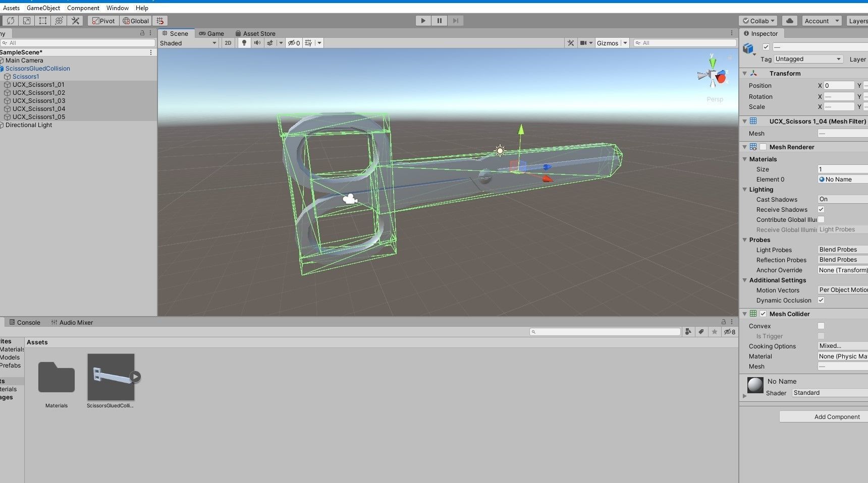Collapse the Mesh Collider component

(x=744, y=314)
